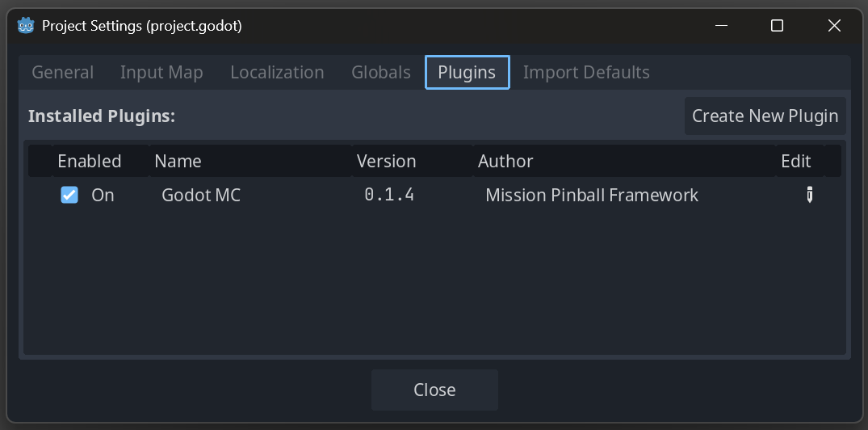The width and height of the screenshot is (868, 430).
Task: Click the pencil edit icon for Godot MC
Action: coord(809,195)
